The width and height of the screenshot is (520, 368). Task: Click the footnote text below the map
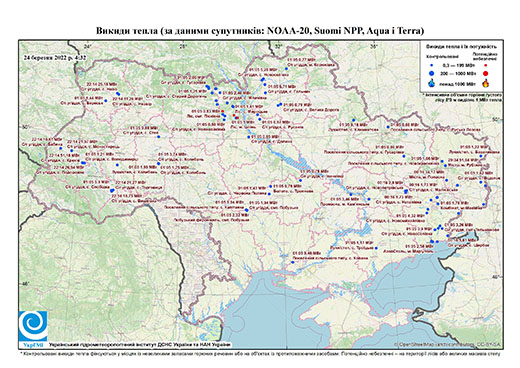click(x=260, y=353)
